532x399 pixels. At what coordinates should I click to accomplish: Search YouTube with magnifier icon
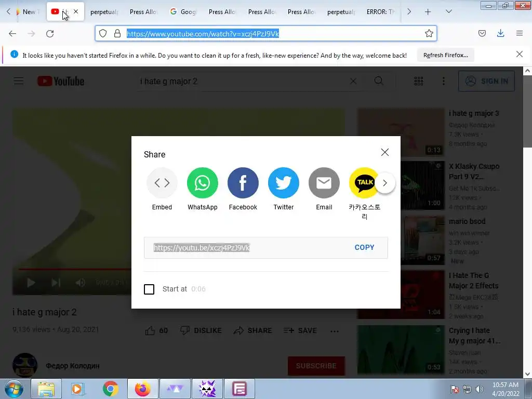pos(379,81)
